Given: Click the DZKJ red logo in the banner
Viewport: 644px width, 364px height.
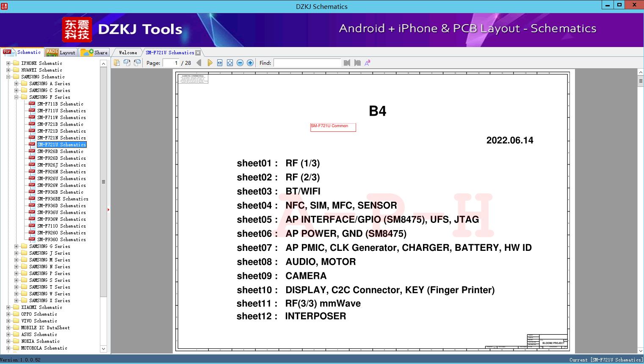Looking at the screenshot, I should tap(77, 29).
